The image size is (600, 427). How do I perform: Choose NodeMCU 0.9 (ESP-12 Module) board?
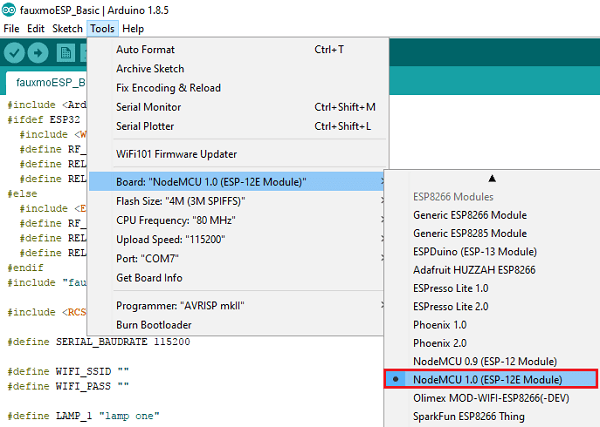[485, 360]
